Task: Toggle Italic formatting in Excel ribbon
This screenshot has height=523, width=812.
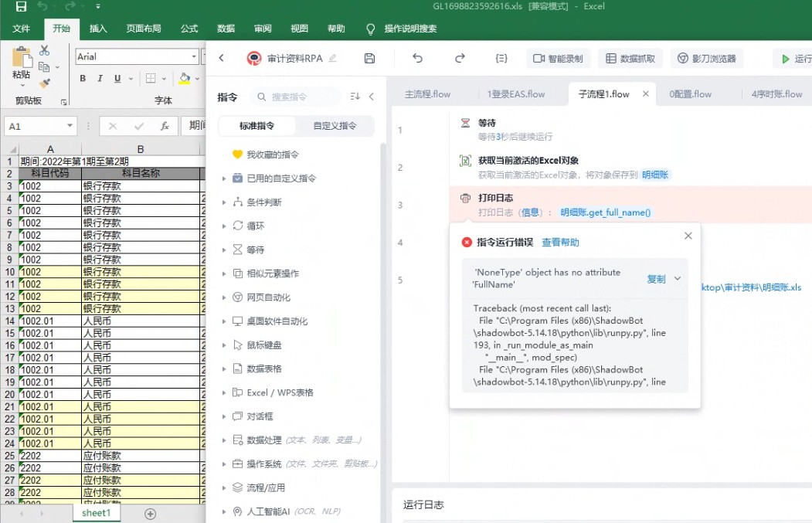Action: point(100,78)
